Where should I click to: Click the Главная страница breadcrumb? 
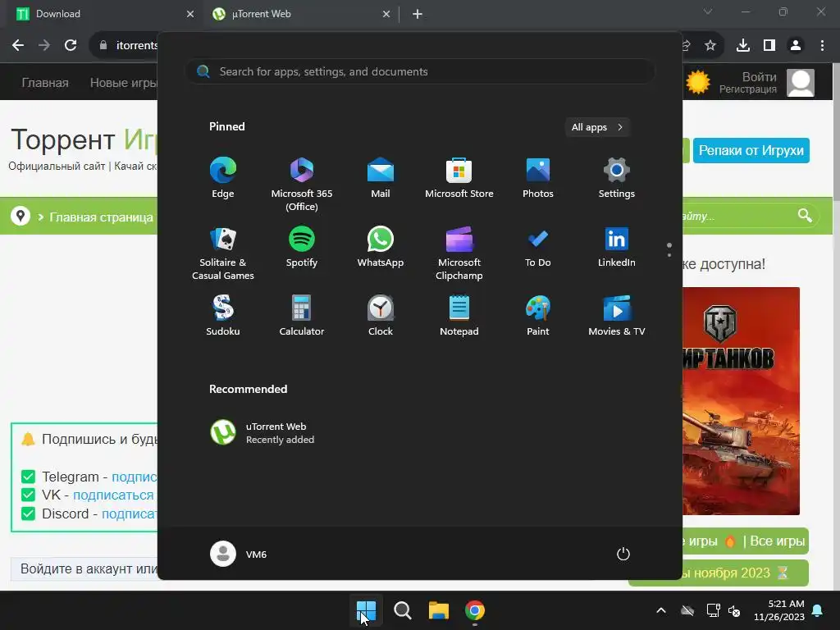[x=101, y=217]
